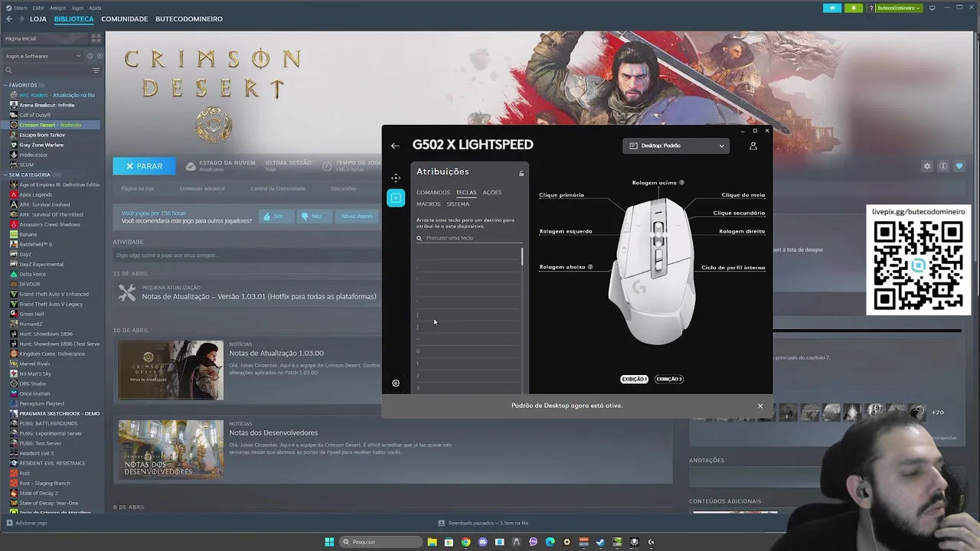The height and width of the screenshot is (551, 980).
Task: Select Gray Zone Warfare in library
Action: click(41, 145)
